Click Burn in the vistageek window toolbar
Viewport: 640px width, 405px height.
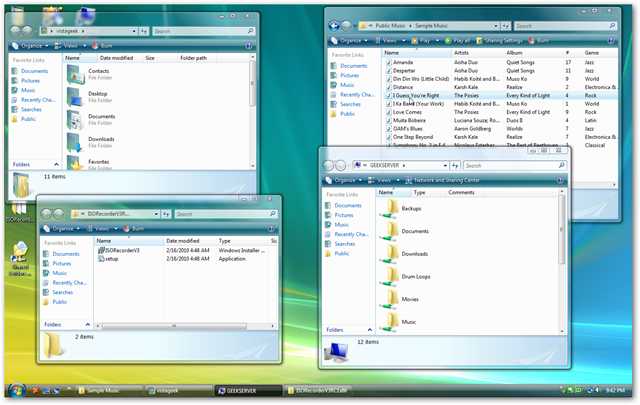pos(136,46)
